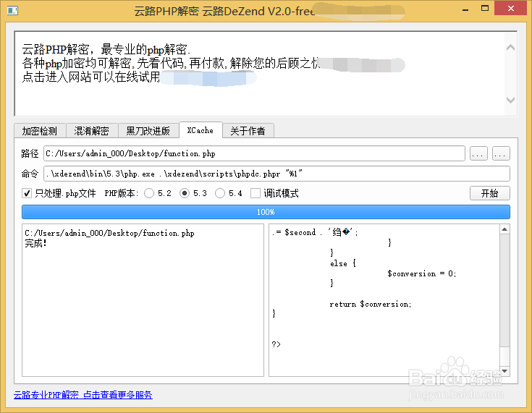Click the 开始 start button
The height and width of the screenshot is (413, 532).
489,193
